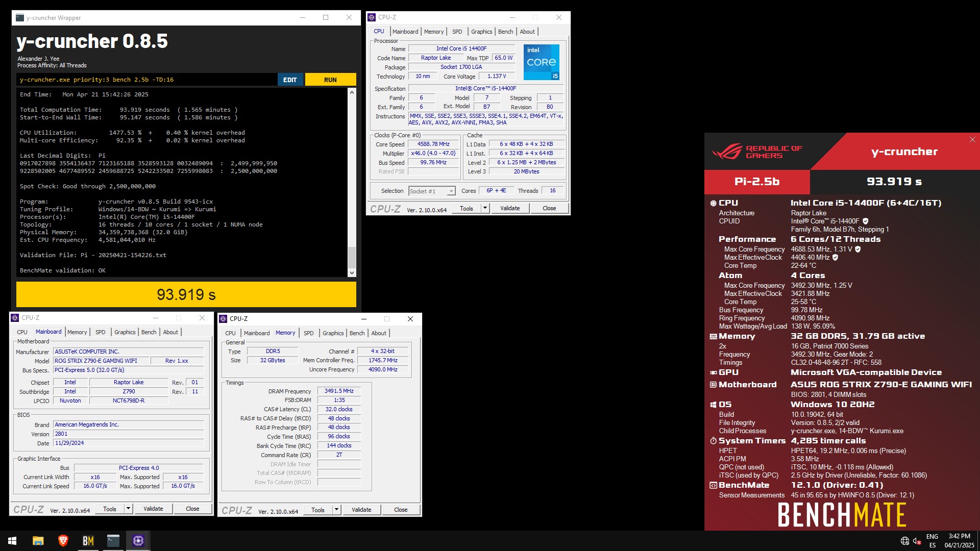Click the Max Core Frequency verified shield
The width and height of the screenshot is (980, 551).
[x=857, y=249]
